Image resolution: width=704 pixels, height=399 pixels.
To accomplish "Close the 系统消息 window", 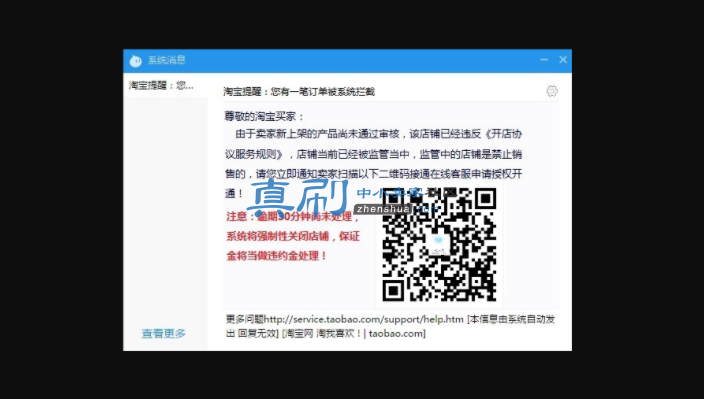I will (563, 60).
